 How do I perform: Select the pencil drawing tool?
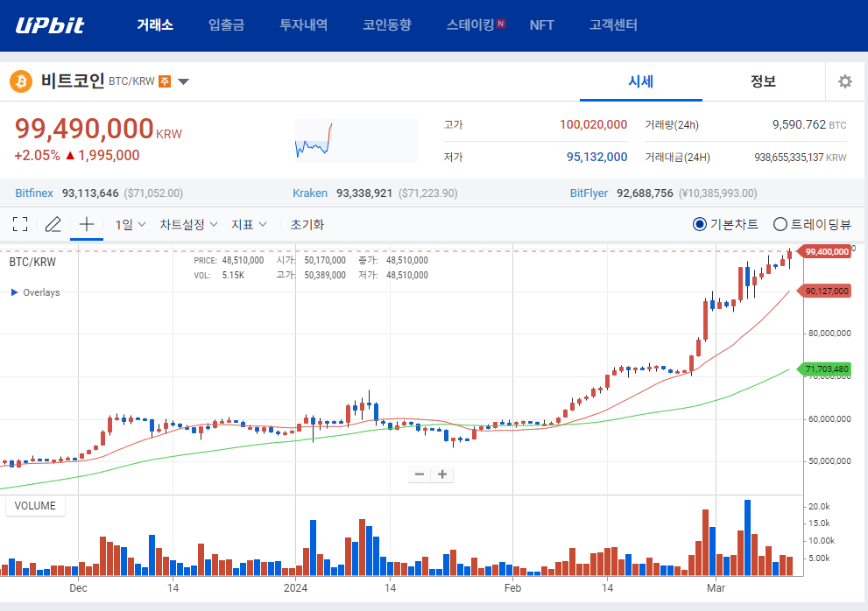point(53,224)
